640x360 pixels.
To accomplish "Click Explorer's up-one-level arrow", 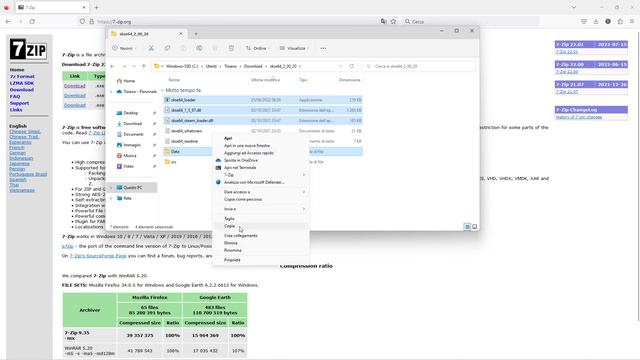I will [x=144, y=66].
